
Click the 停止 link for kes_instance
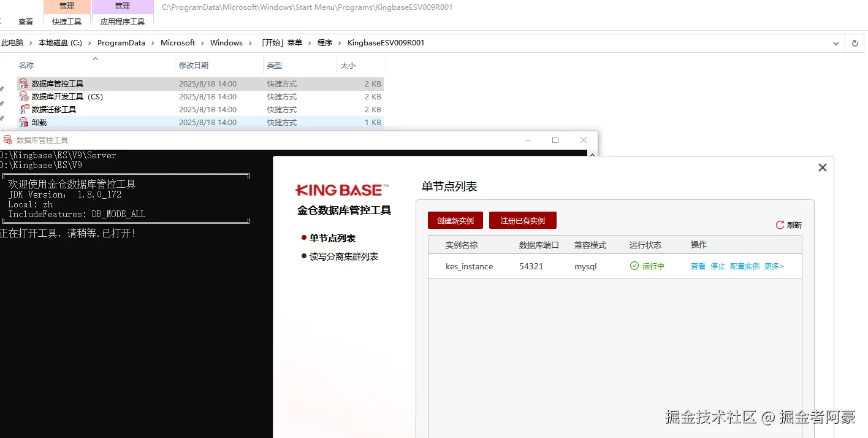(x=718, y=266)
